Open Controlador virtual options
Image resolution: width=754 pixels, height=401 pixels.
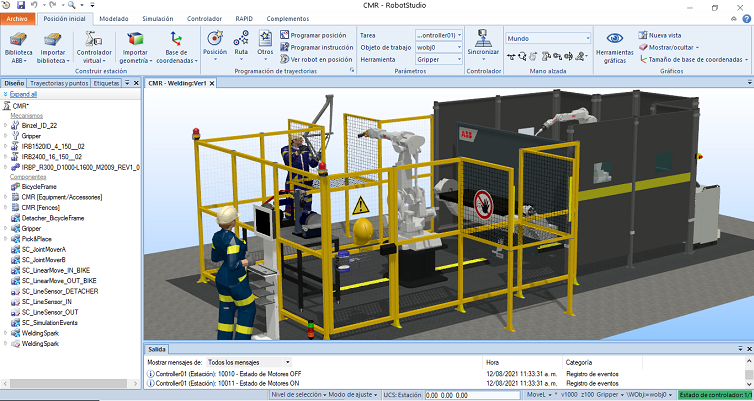tap(94, 47)
